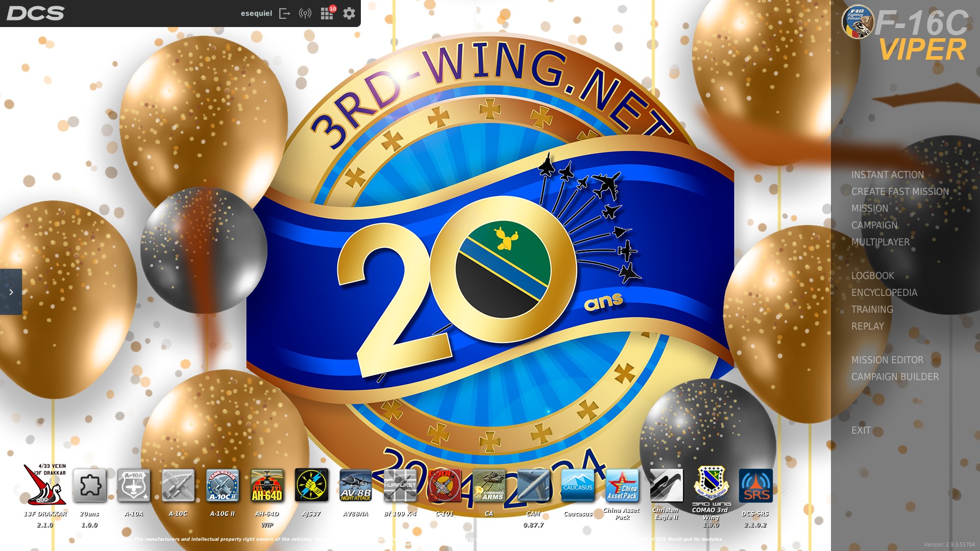Click the 13F DRAKKAR module thumbnail
This screenshot has height=551, width=980.
(45, 485)
